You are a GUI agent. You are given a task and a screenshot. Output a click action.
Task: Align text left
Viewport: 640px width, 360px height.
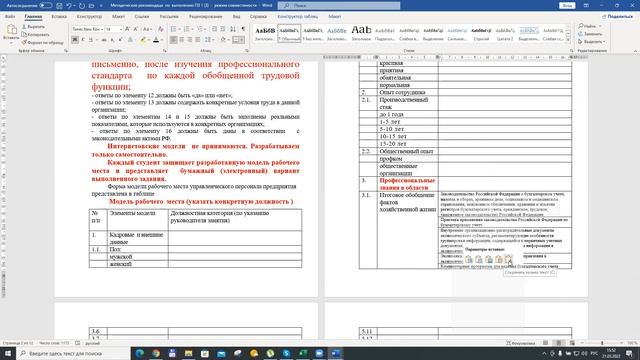pos(173,40)
